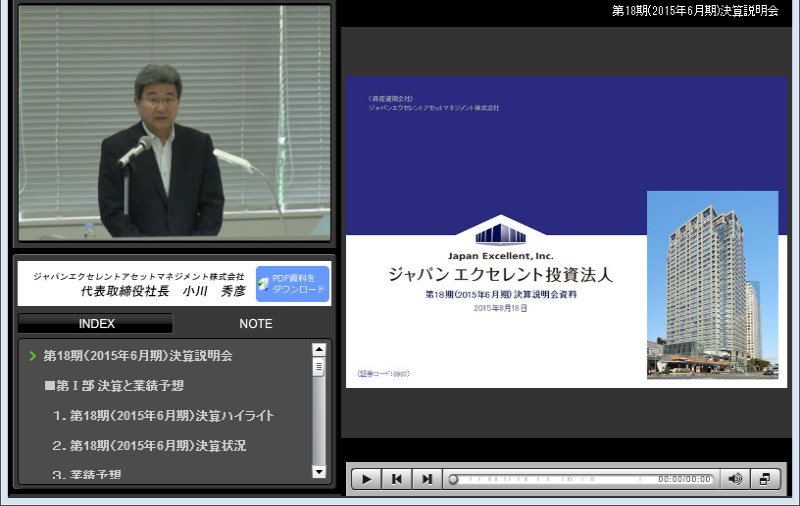Open 3. 業績予想 chapter

tap(87, 475)
